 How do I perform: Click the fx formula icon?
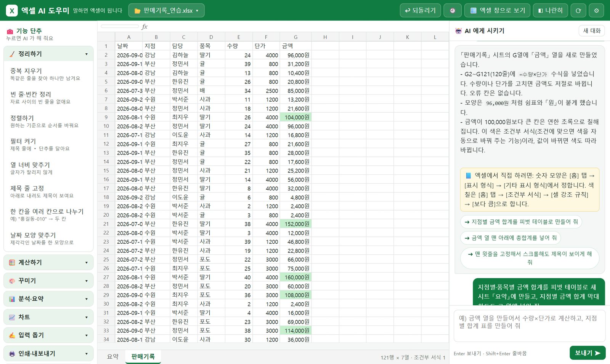144,26
